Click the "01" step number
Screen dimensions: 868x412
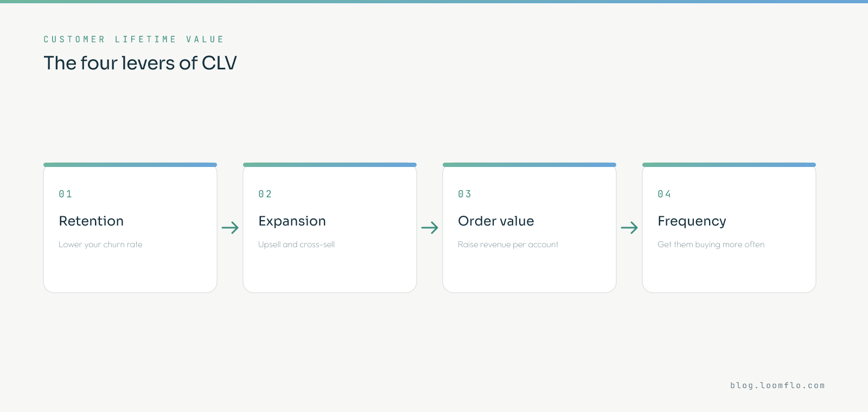pyautogui.click(x=66, y=194)
